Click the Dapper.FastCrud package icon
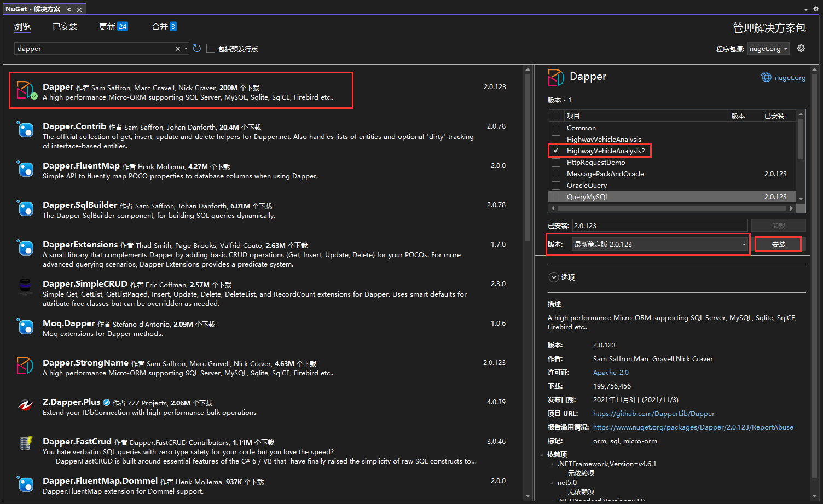823x504 pixels. (25, 444)
